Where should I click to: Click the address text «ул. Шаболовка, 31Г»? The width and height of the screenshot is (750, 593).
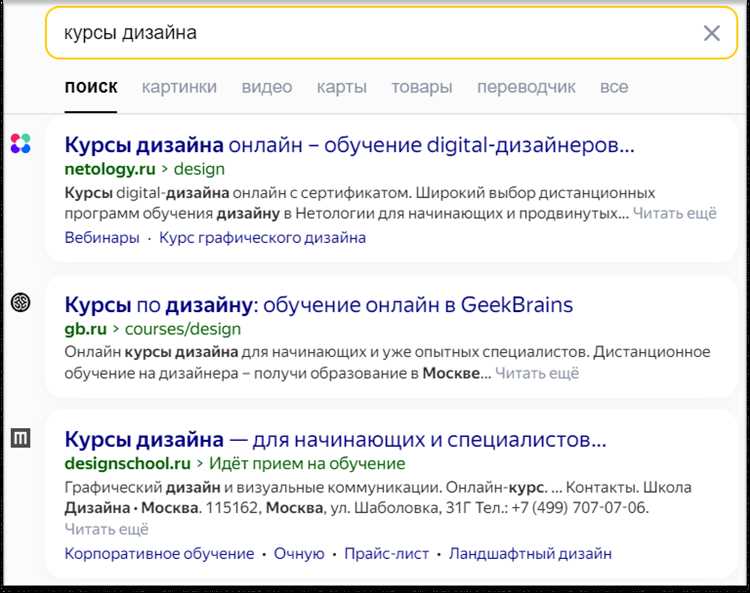pos(401,507)
